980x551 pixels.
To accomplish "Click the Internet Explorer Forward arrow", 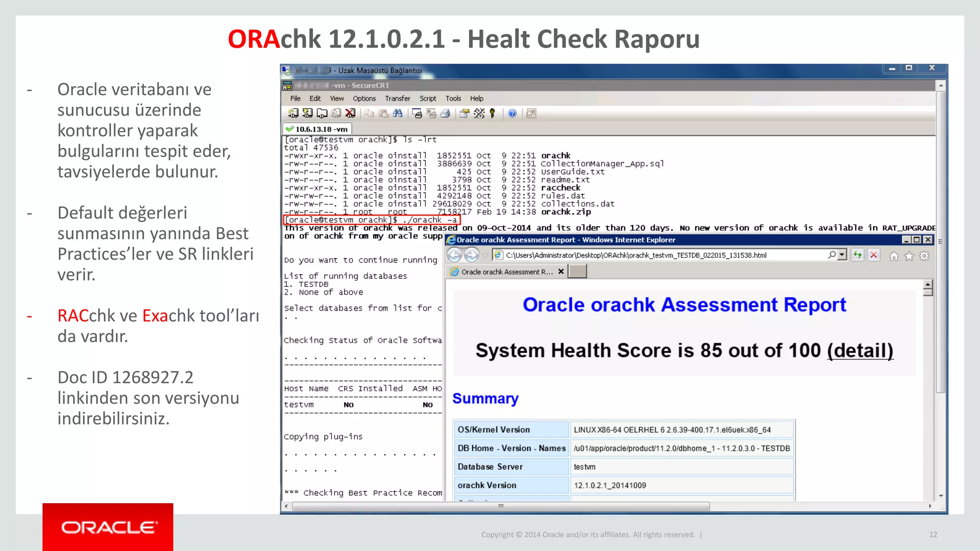I will [472, 255].
